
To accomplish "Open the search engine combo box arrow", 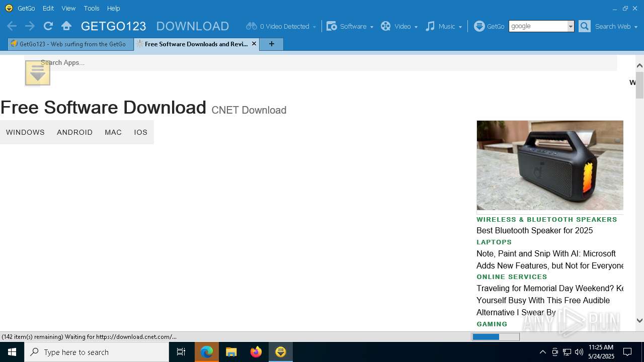I will (x=571, y=26).
